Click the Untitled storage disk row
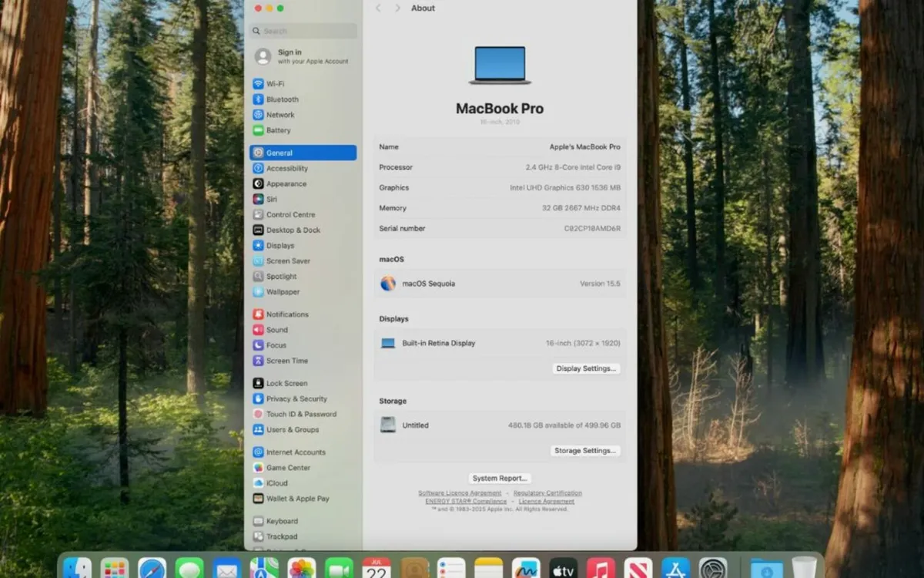The image size is (924, 578). [500, 425]
